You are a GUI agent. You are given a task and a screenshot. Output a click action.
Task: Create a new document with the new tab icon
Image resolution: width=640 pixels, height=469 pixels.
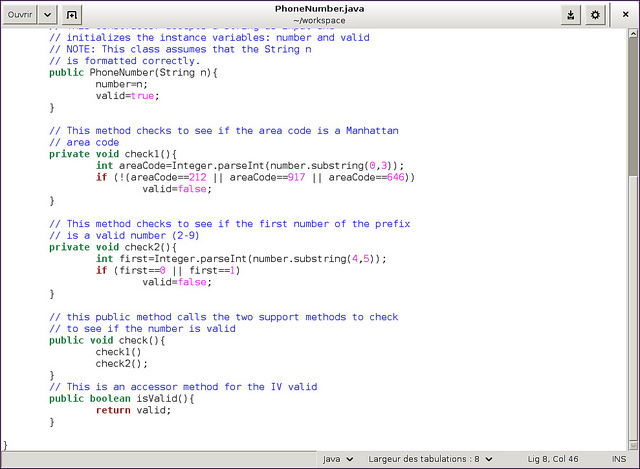tap(71, 15)
